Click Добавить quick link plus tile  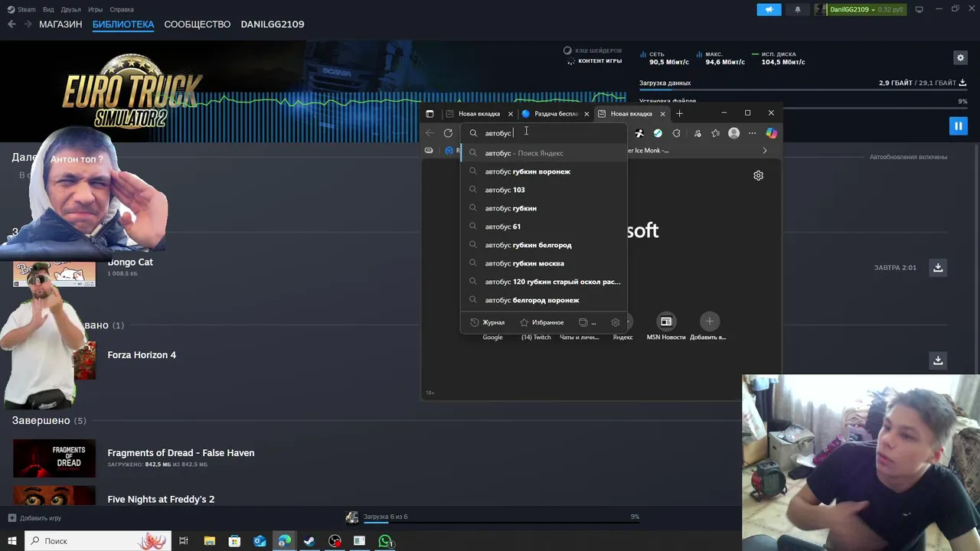709,327
